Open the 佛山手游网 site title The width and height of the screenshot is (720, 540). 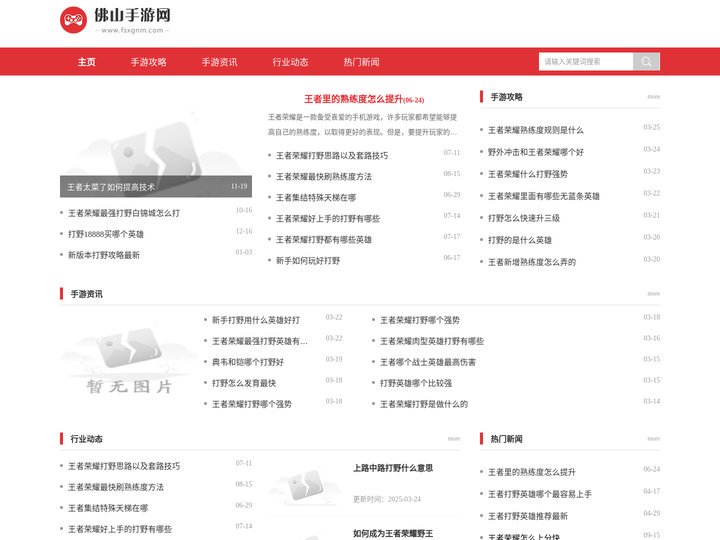click(132, 15)
